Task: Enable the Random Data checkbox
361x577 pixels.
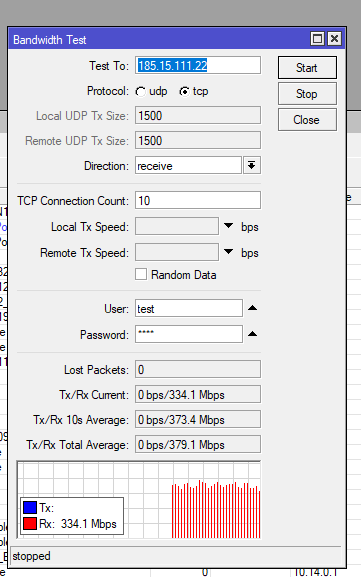Action: (141, 274)
